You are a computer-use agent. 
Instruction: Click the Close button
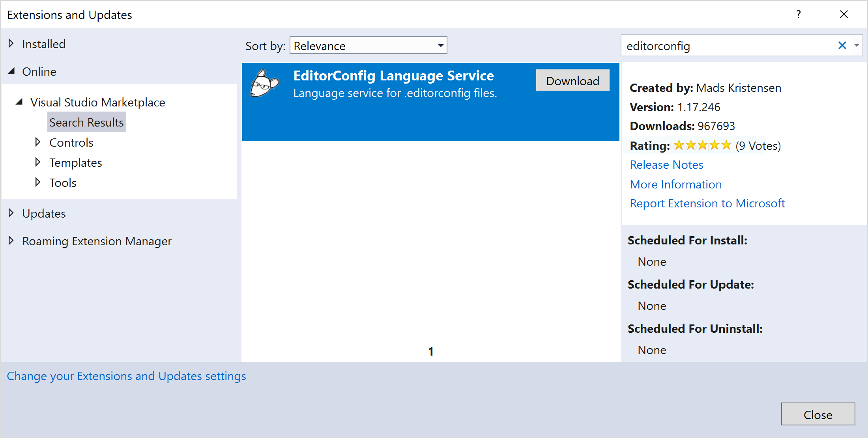(818, 414)
